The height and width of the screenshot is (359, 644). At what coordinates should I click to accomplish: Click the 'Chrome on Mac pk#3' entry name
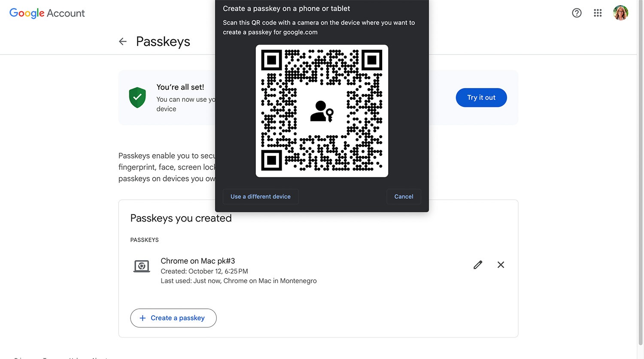[x=198, y=261]
